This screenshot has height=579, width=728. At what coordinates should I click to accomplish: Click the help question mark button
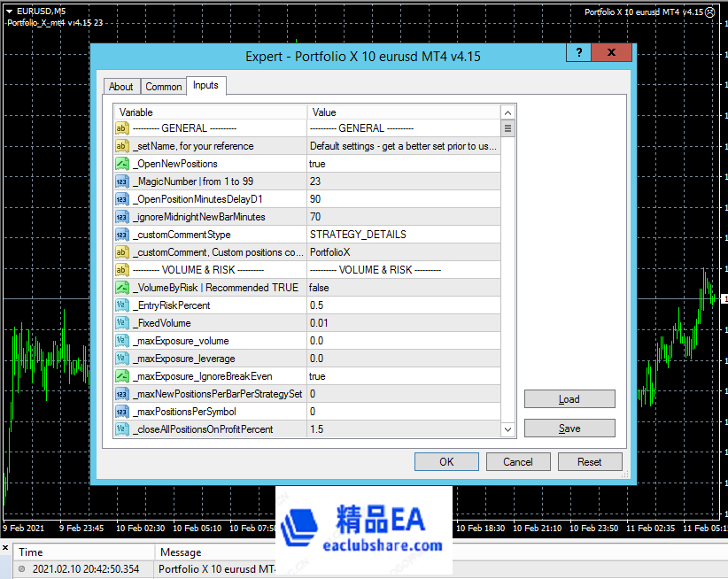pyautogui.click(x=578, y=53)
